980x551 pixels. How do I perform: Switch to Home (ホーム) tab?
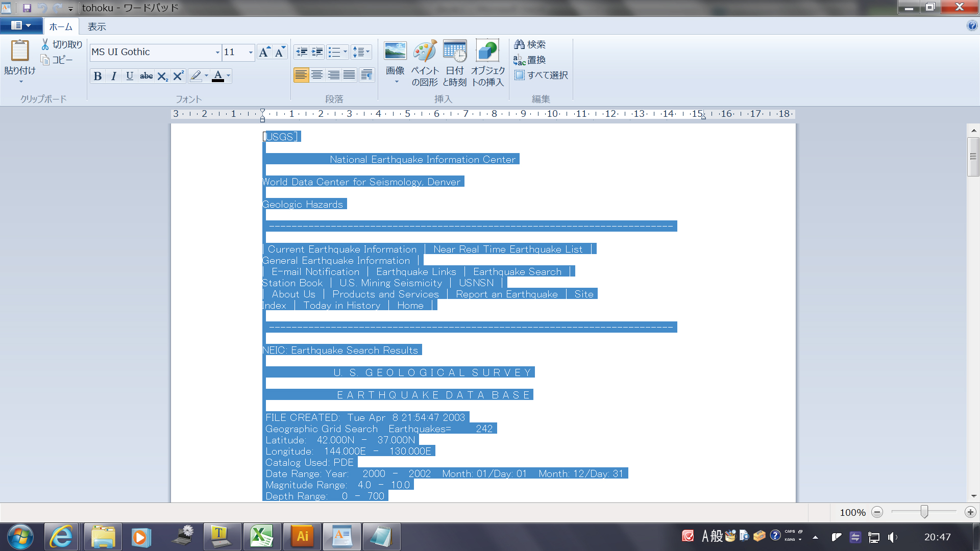pos(61,27)
